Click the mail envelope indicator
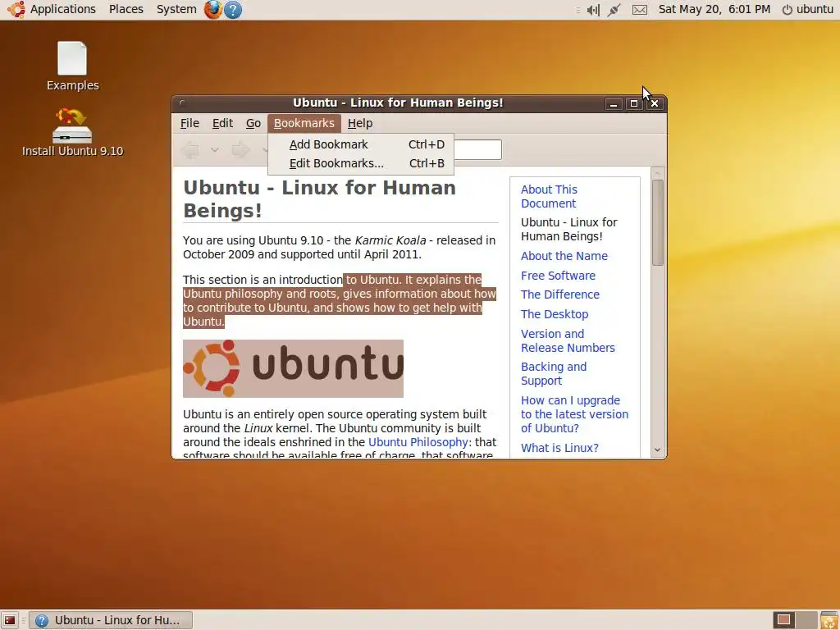The height and width of the screenshot is (630, 840). click(x=640, y=10)
